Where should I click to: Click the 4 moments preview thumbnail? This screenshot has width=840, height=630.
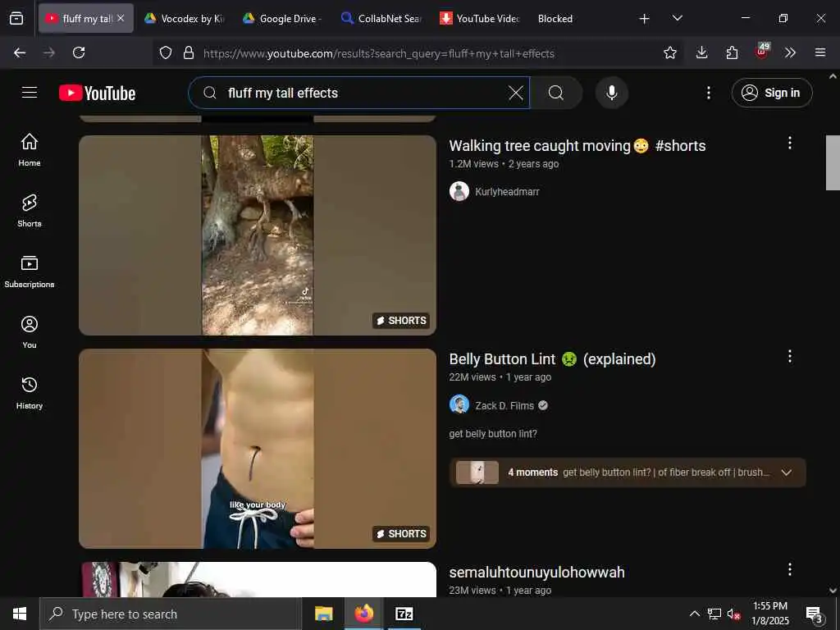tap(477, 472)
